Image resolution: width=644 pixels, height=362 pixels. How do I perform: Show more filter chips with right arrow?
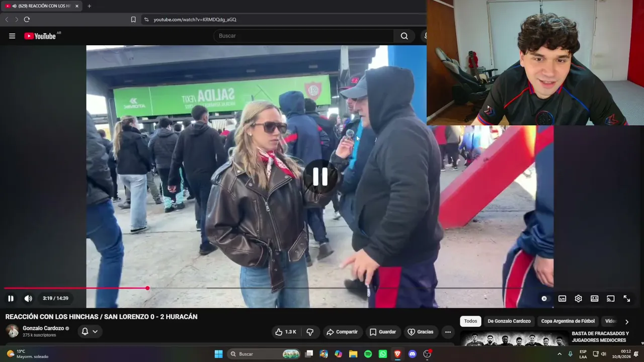627,322
